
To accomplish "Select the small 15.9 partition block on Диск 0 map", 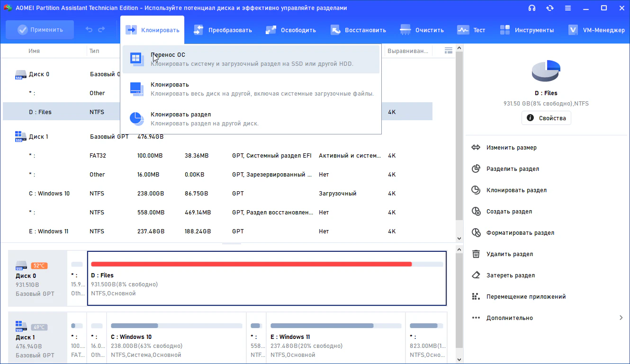I will (x=77, y=278).
